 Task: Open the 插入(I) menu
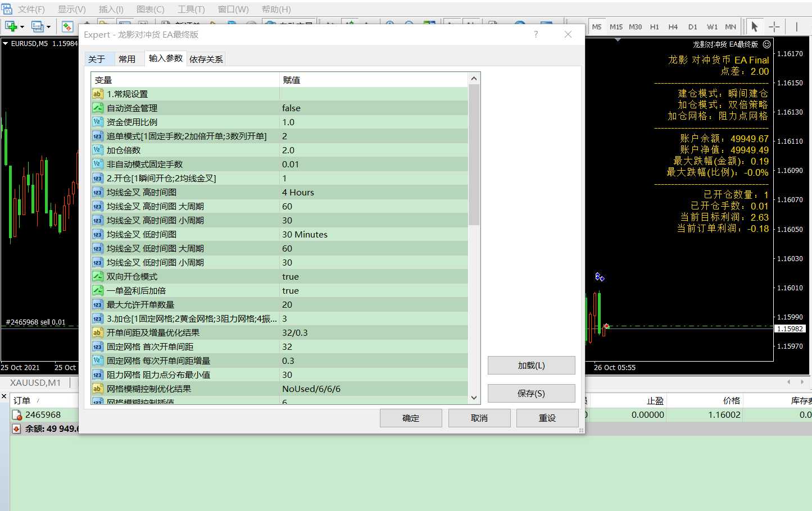(111, 9)
